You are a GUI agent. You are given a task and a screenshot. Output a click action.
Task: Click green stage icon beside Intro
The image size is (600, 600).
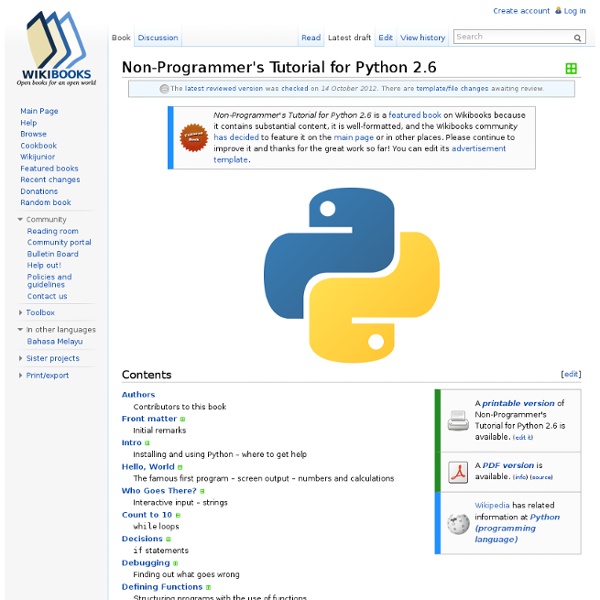(147, 443)
